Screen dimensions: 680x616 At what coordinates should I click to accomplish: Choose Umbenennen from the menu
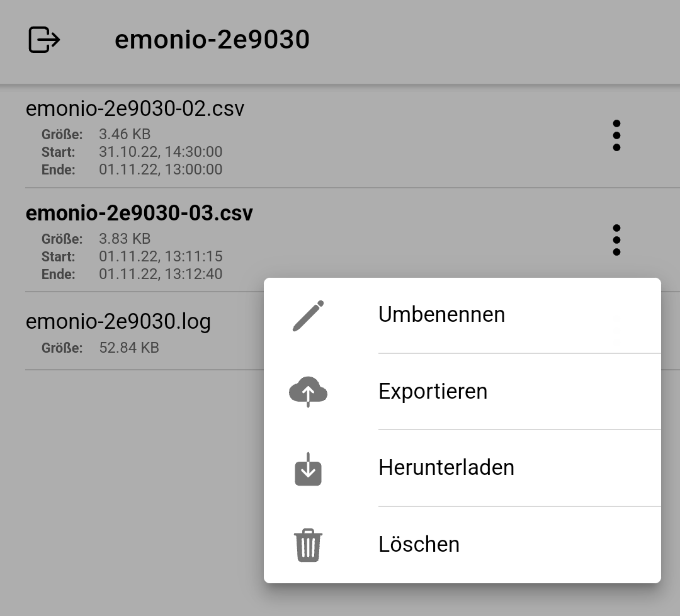[462, 316]
